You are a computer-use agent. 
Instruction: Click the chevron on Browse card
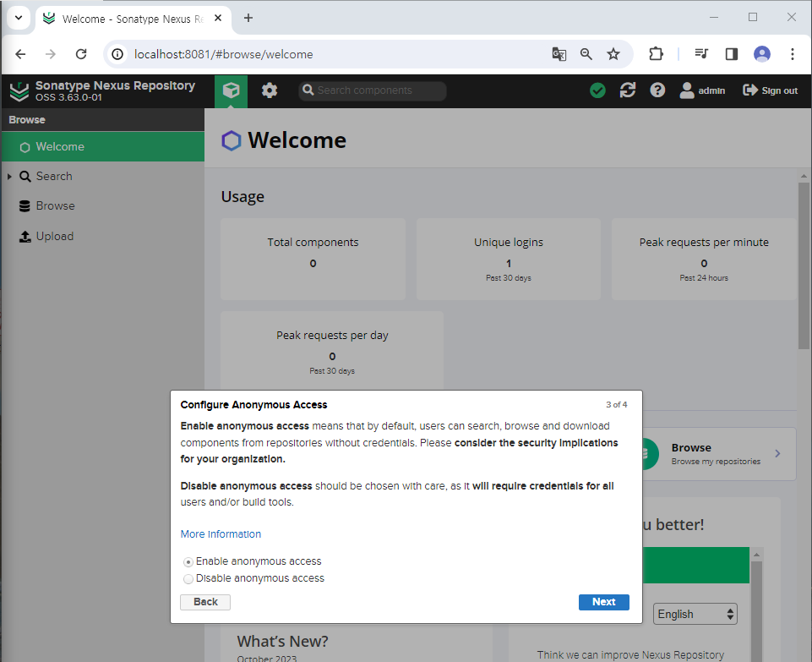(x=777, y=454)
